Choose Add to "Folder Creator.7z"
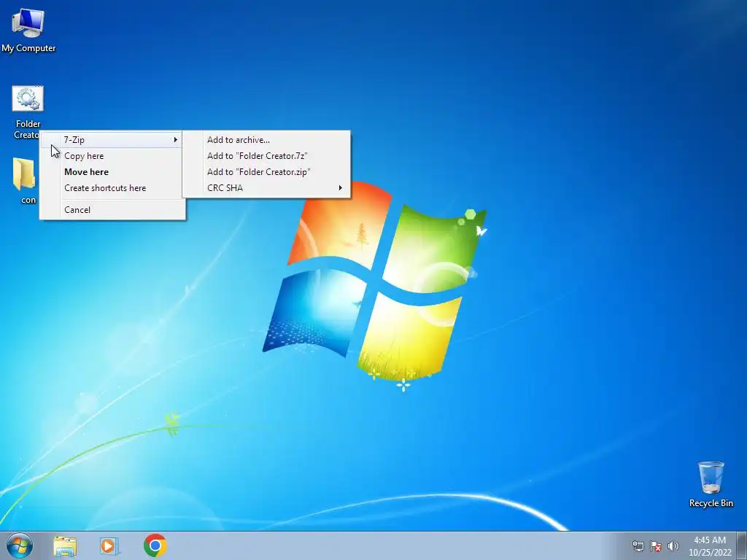This screenshot has height=560, width=747. tap(267, 156)
